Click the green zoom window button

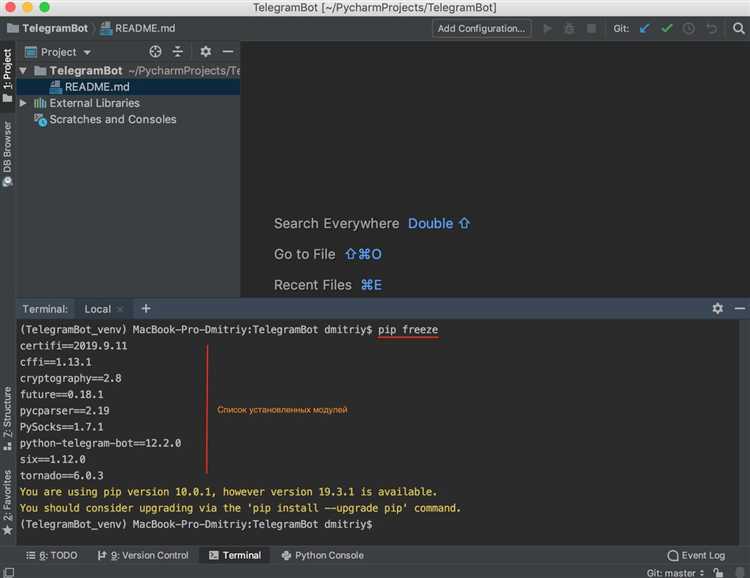pos(44,7)
